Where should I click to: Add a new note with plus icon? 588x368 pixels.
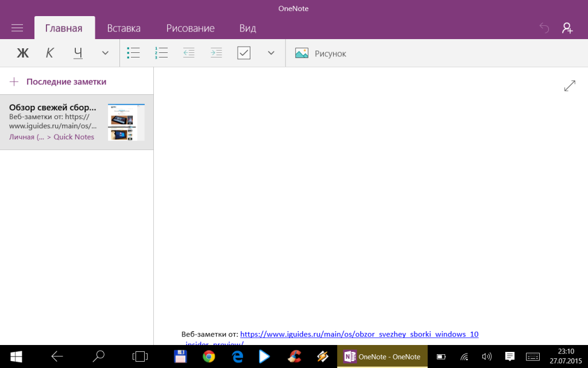pyautogui.click(x=14, y=82)
